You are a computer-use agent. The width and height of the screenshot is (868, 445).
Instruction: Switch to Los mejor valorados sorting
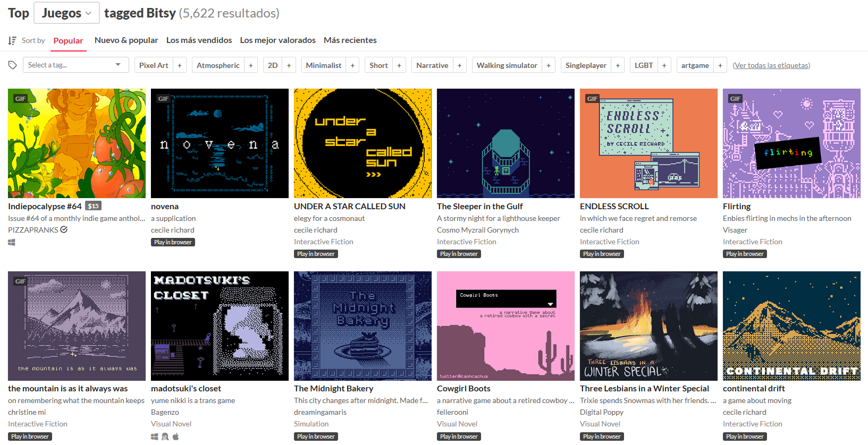coord(278,40)
